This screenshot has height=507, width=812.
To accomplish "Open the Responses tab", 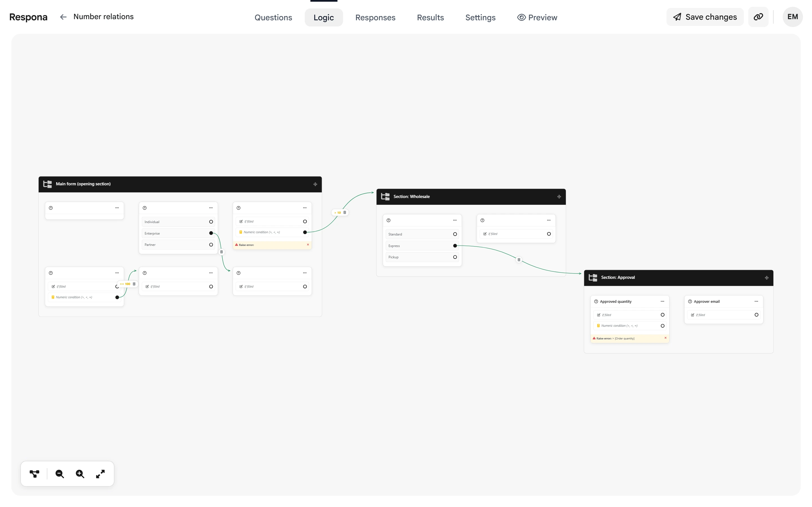I will [375, 17].
